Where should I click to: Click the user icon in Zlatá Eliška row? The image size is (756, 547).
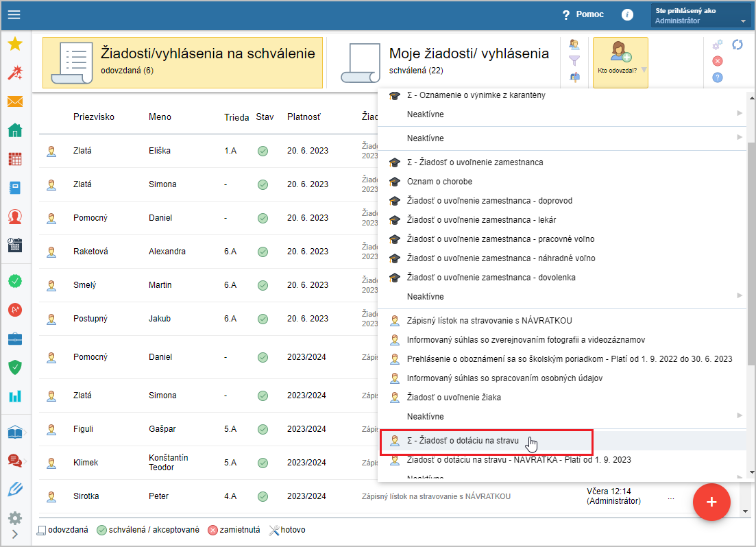[51, 151]
